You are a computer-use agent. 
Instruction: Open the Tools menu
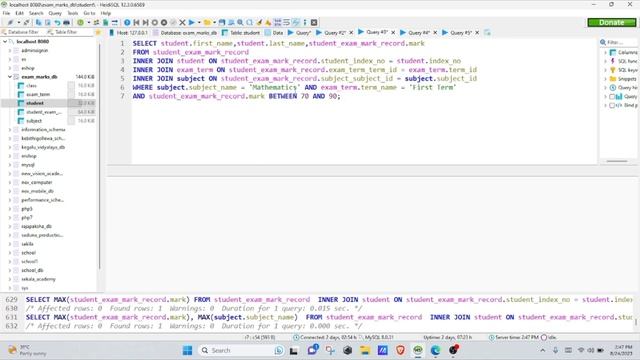point(73,13)
